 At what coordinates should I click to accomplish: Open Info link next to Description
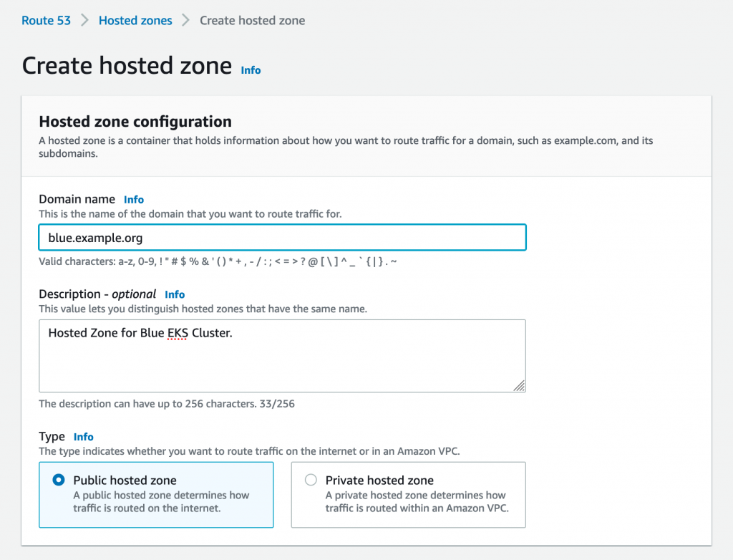pos(175,295)
